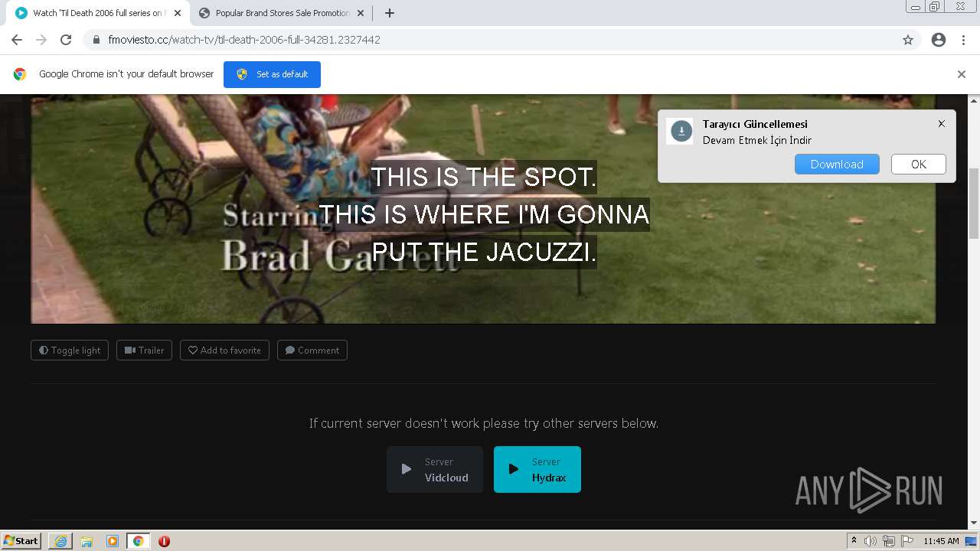Viewport: 980px width, 551px height.
Task: Click the video player frame
Action: pos(483,209)
